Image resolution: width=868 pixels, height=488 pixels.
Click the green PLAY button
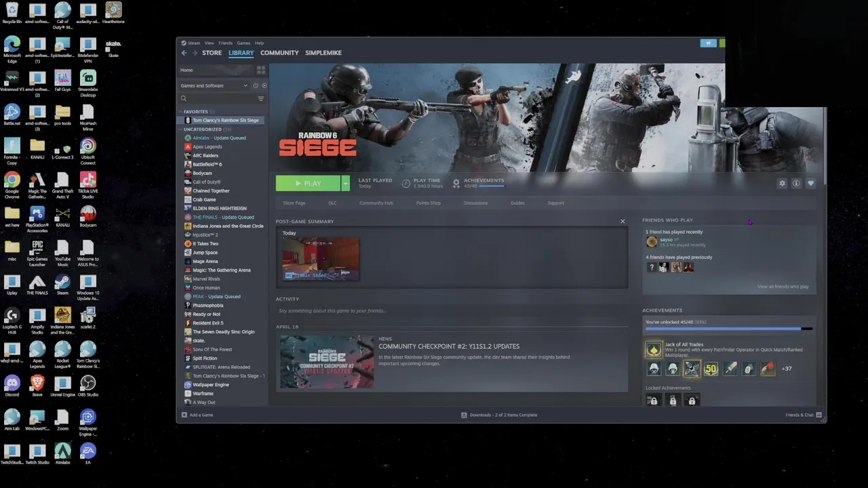(308, 183)
